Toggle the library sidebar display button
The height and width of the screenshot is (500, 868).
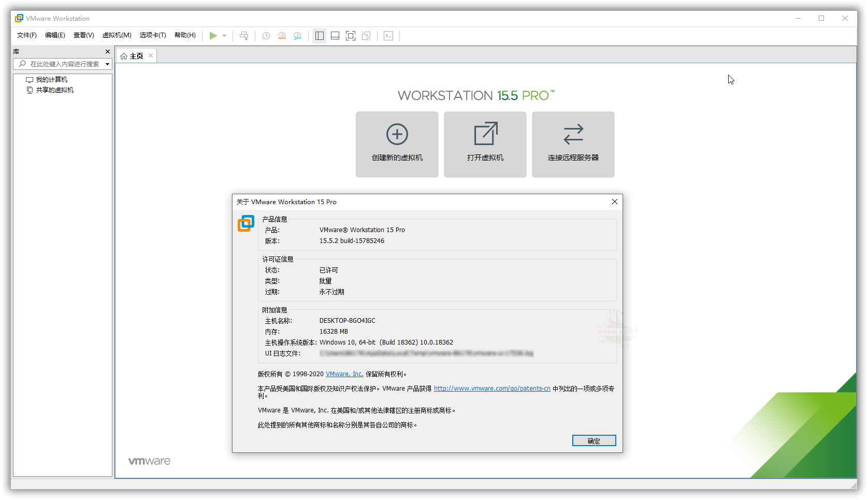(x=320, y=36)
